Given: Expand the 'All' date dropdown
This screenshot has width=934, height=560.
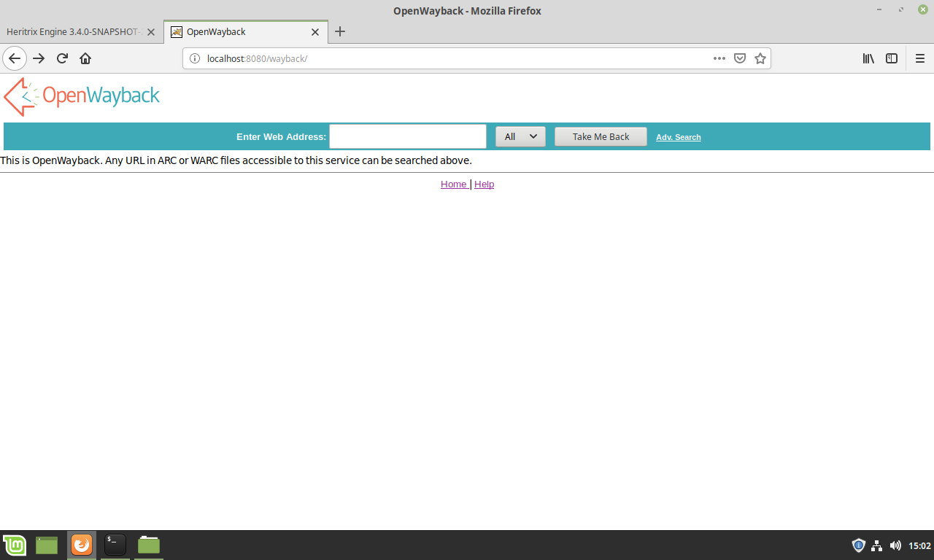Looking at the screenshot, I should [x=520, y=136].
